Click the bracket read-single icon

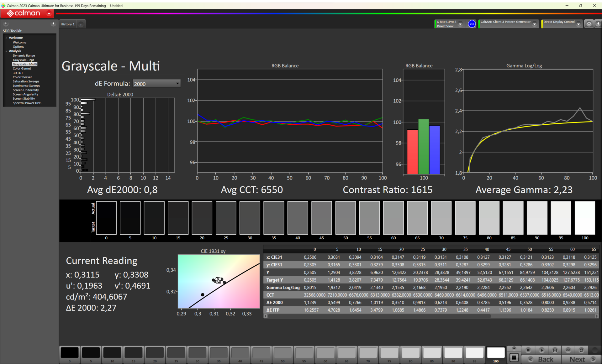555,350
